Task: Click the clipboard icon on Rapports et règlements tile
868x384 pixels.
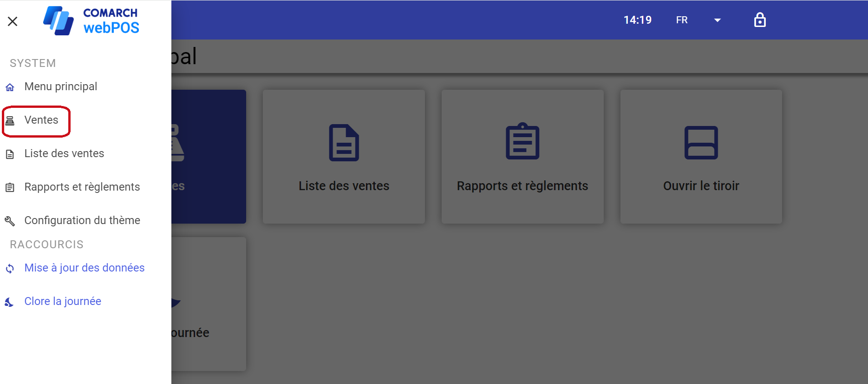Action: pos(522,141)
